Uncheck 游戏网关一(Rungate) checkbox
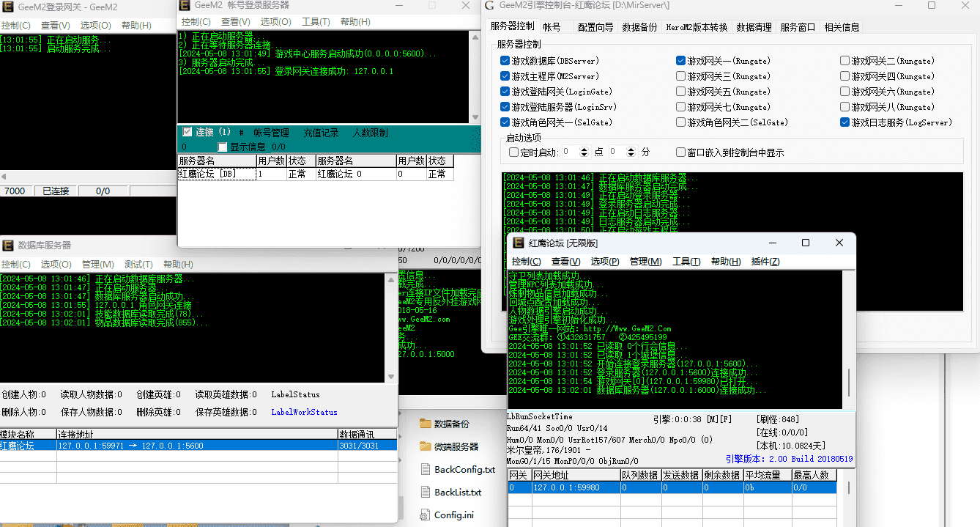The height and width of the screenshot is (527, 980). click(680, 61)
